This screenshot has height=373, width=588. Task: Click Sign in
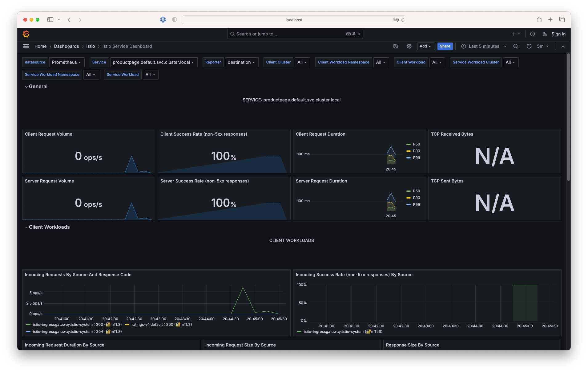558,34
